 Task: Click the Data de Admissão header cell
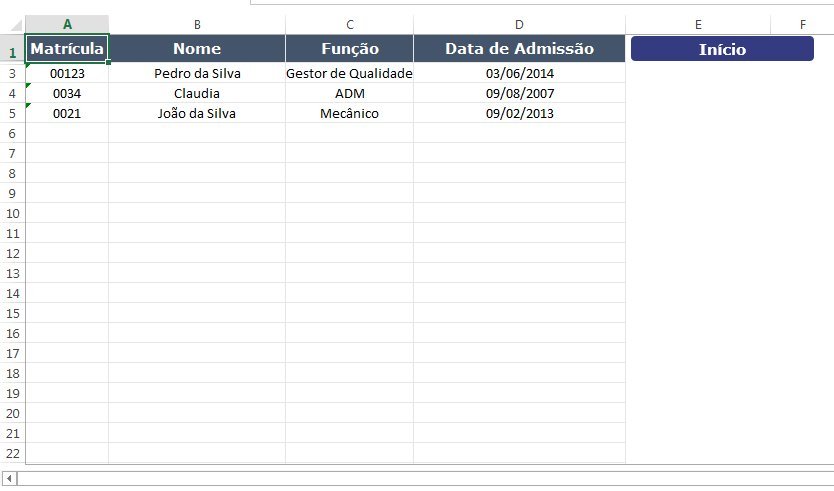click(519, 48)
